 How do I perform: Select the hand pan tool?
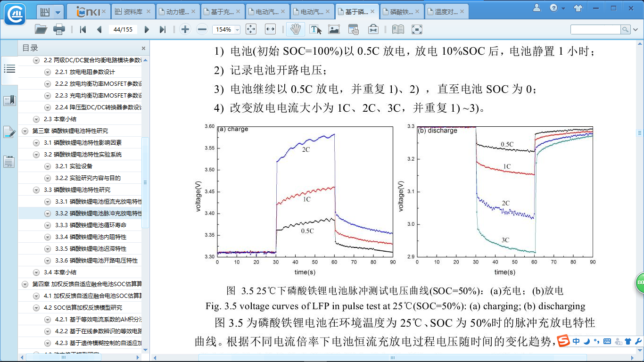pyautogui.click(x=295, y=29)
